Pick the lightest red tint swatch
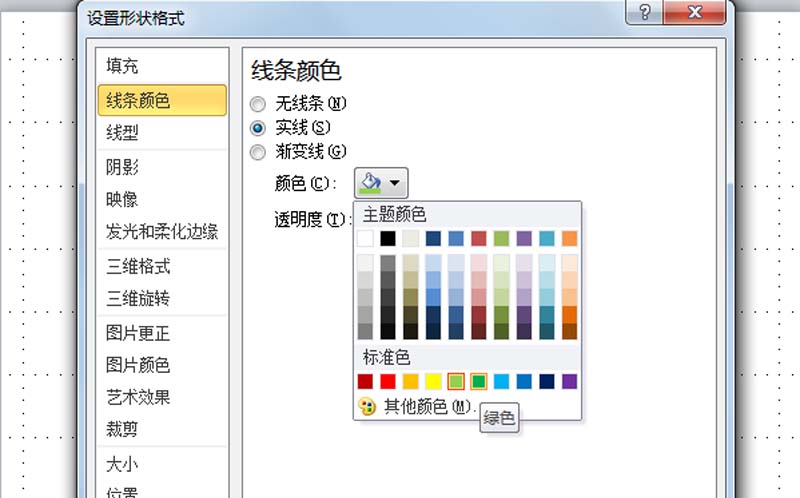This screenshot has width=800, height=498. point(479,263)
